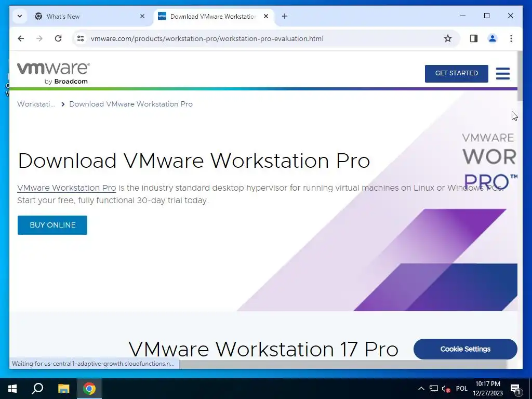Bookmark this page with the star icon

click(448, 38)
